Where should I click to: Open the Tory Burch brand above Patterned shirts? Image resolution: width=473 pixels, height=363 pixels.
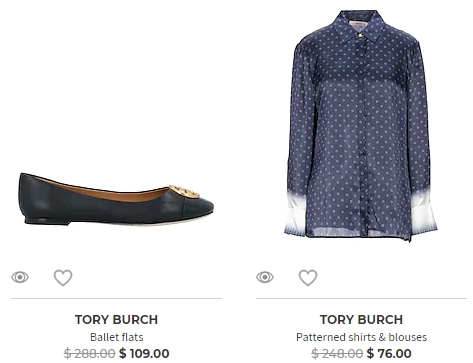click(361, 320)
